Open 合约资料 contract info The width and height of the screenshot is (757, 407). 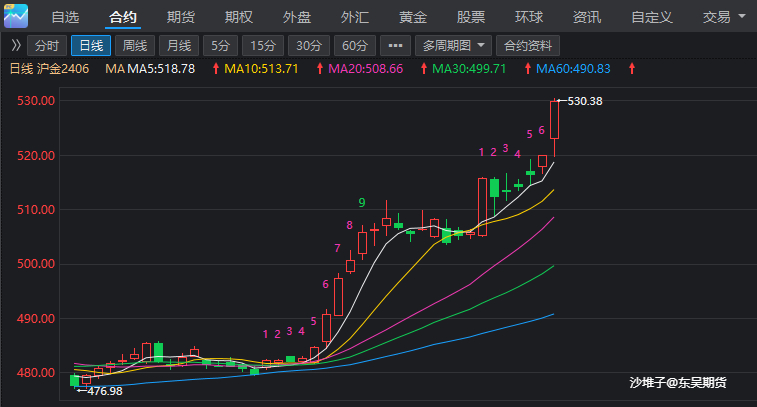tap(528, 46)
